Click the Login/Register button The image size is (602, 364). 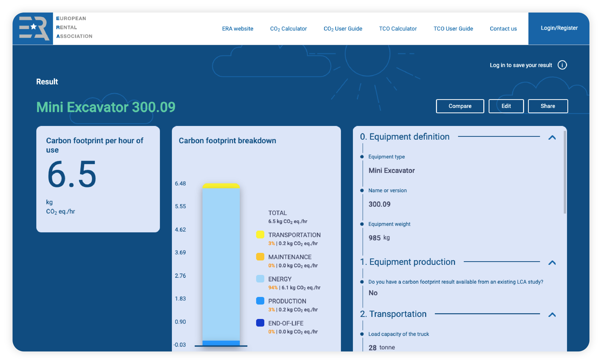coord(559,28)
